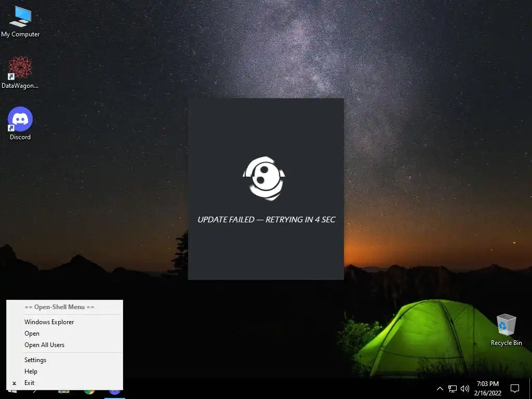Screen dimensions: 532x399
Task: Choose Exit in the Open-Shell menu
Action: (x=64, y=383)
